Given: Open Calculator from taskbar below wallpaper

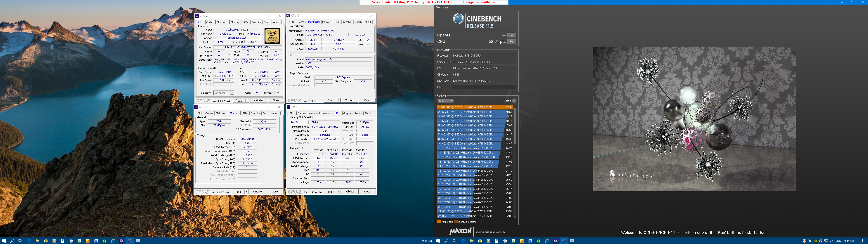Looking at the screenshot, I should click(x=63, y=241).
